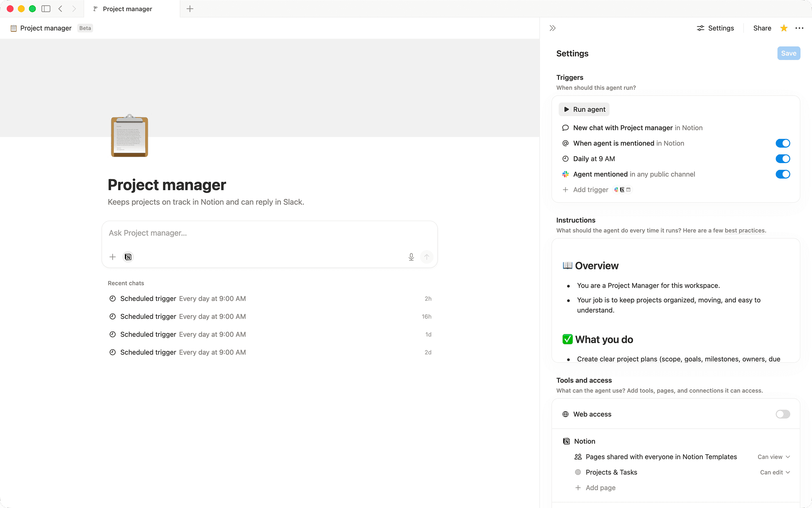The height and width of the screenshot is (508, 812).
Task: Unfavorite the agent by clicking the star
Action: [x=783, y=28]
